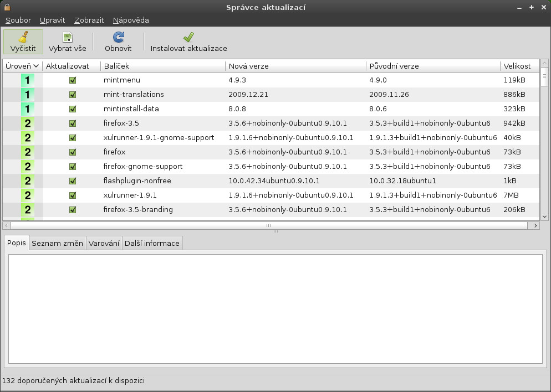Select the firefox-gnome-support package name
The height and width of the screenshot is (392, 551).
tap(143, 166)
